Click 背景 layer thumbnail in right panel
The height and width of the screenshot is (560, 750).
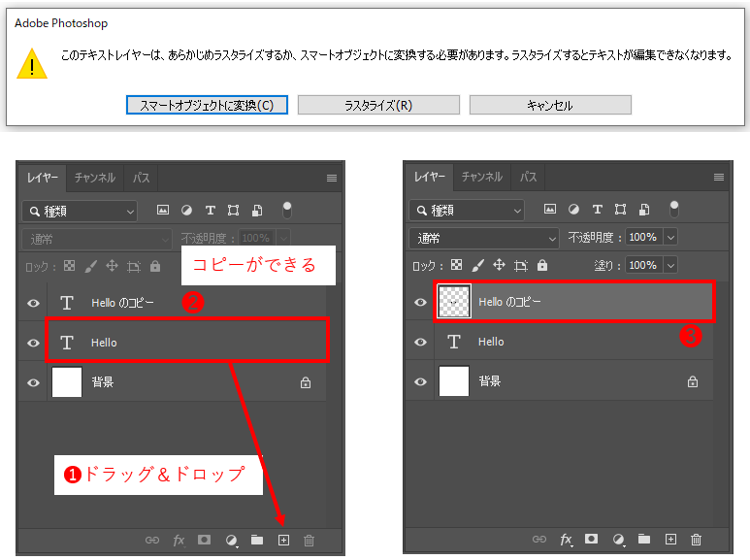click(454, 381)
